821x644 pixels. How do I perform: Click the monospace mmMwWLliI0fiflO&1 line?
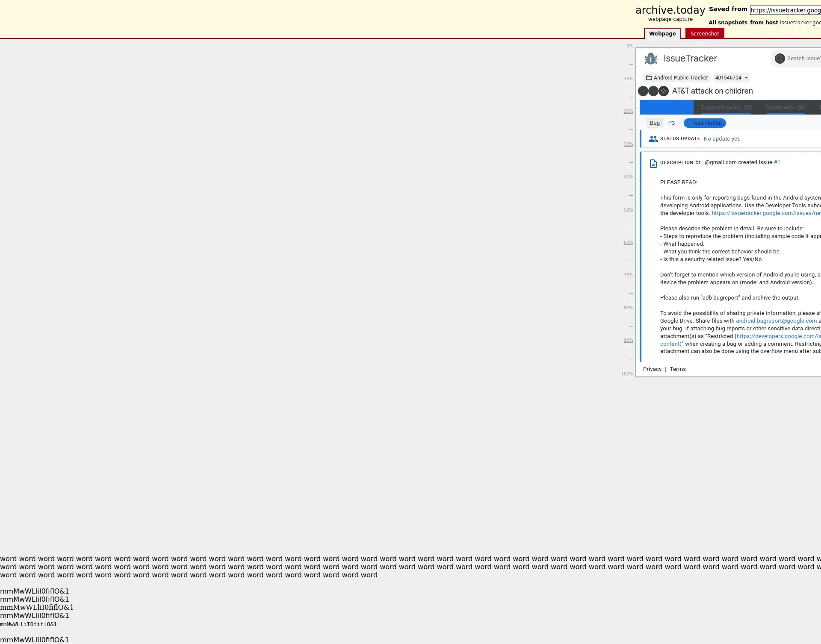coord(28,624)
